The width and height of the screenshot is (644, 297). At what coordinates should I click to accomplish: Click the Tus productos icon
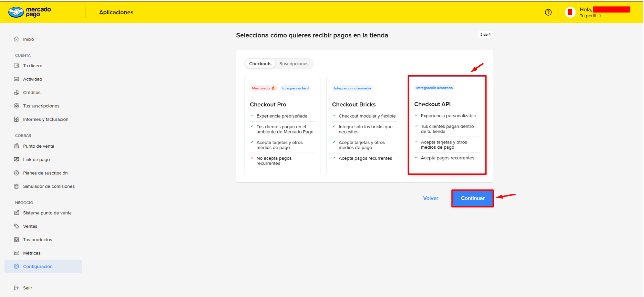tap(16, 240)
